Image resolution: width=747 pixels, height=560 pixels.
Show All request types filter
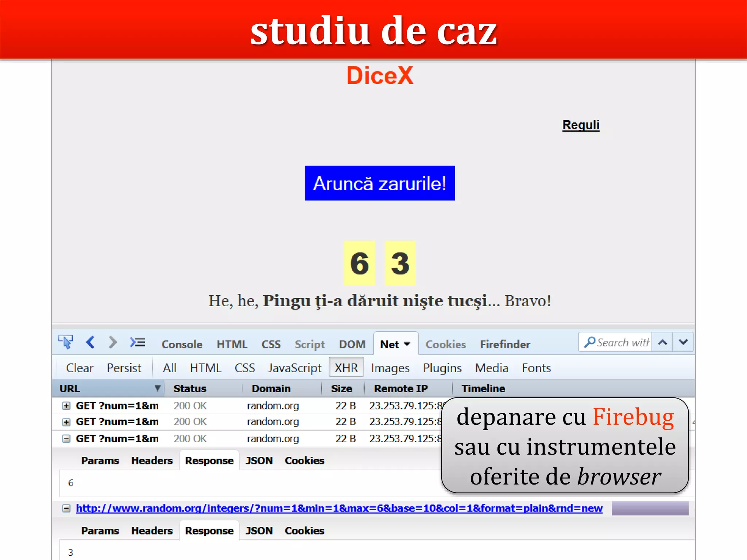point(170,367)
